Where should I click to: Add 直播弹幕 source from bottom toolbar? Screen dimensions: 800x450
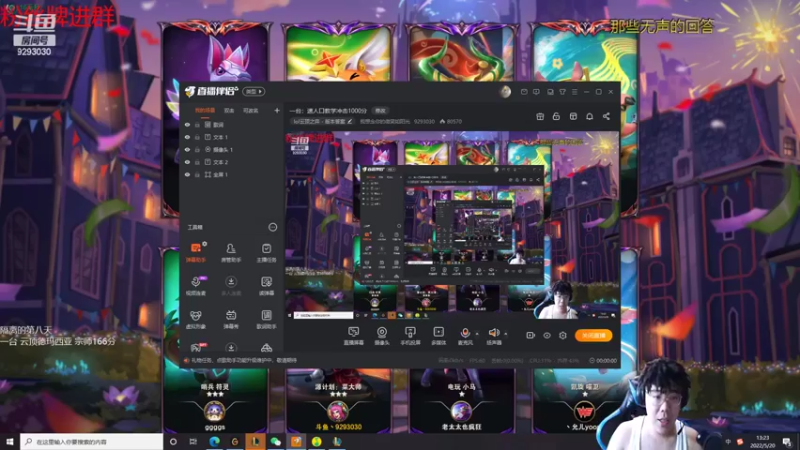click(354, 336)
